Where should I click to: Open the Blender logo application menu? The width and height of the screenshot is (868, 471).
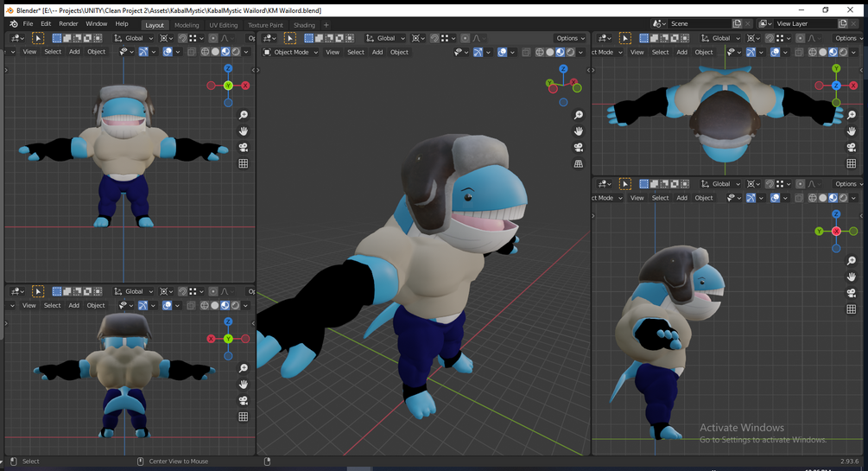tap(14, 24)
